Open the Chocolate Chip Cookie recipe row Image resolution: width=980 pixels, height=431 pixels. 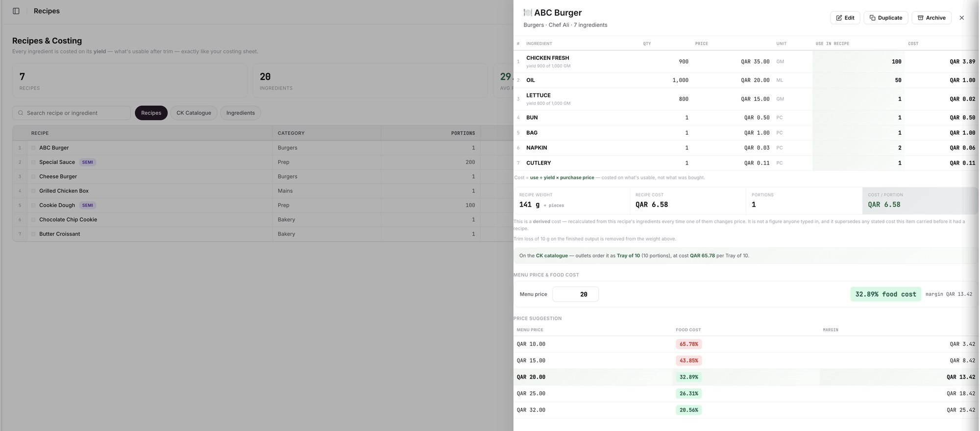[x=263, y=219]
